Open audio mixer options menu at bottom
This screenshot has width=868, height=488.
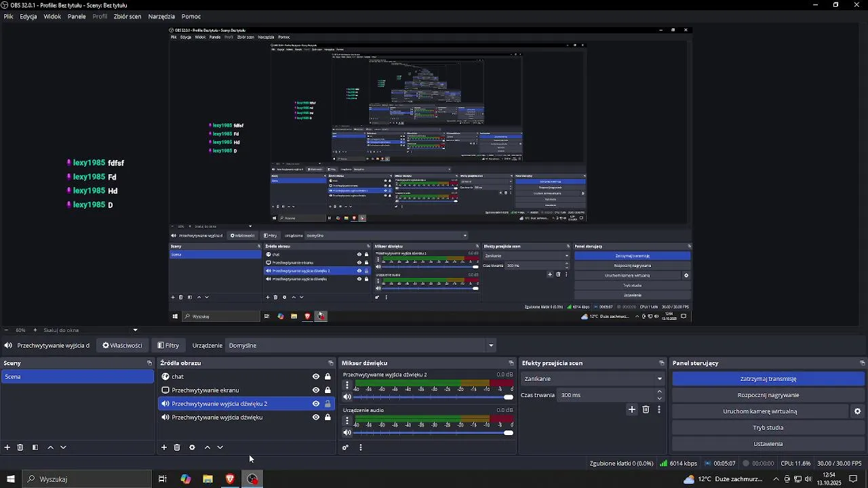361,447
